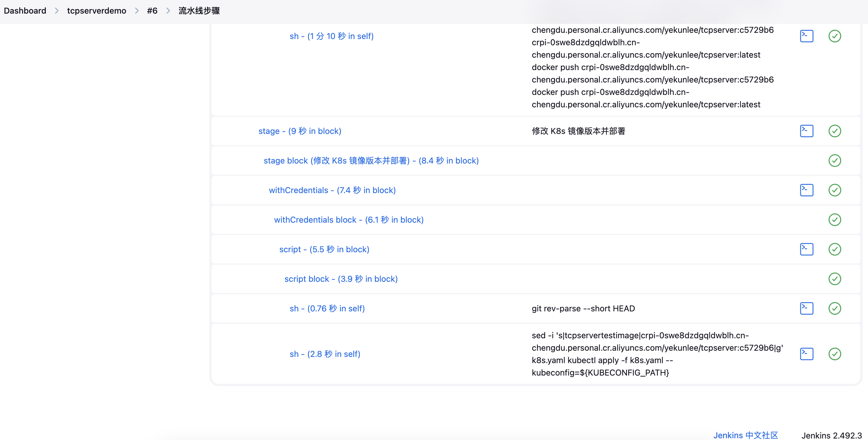
Task: Click Jenkins 2.492.3 version text
Action: point(831,435)
